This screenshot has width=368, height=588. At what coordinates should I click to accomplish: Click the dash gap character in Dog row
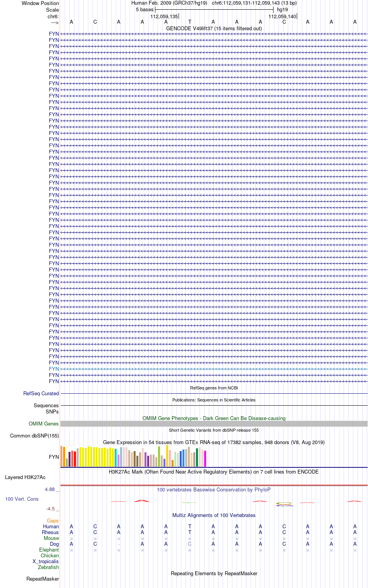point(119,544)
